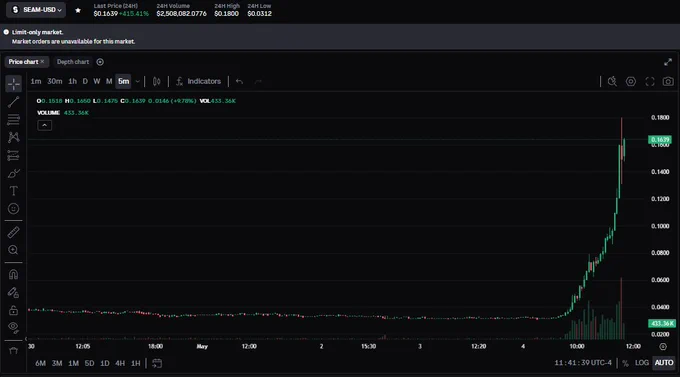Collapse the indicator legend chevron
The image size is (680, 377).
coord(44,125)
